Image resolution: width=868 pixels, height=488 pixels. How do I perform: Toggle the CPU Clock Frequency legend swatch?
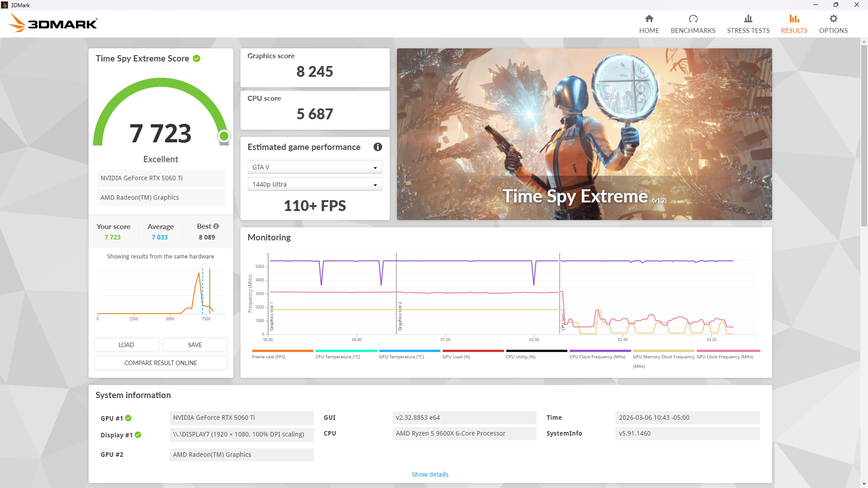[x=600, y=351]
